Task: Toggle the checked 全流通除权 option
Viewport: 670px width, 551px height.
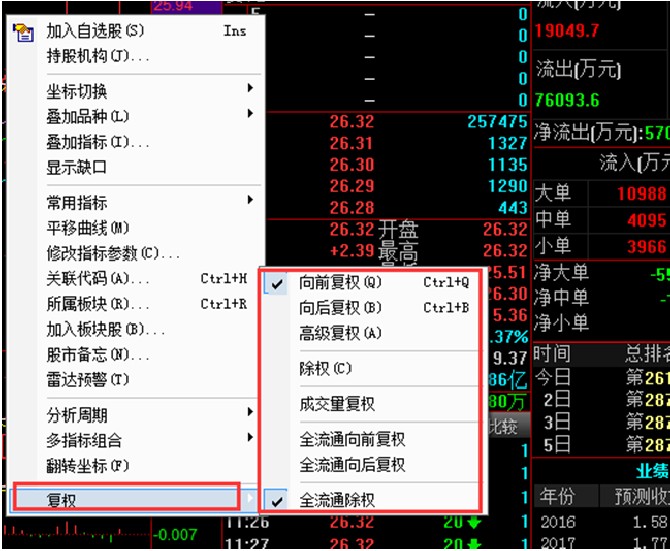Action: point(337,499)
